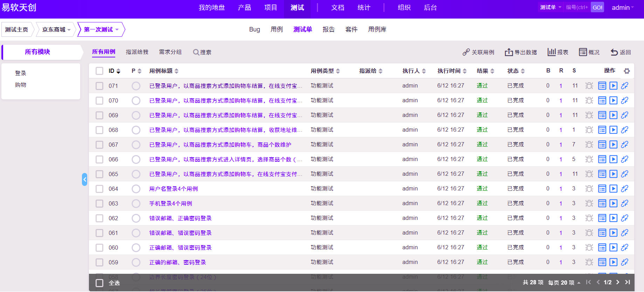Switch to the 用例库 sub-navigation tab
The height and width of the screenshot is (292, 644).
pyautogui.click(x=377, y=29)
